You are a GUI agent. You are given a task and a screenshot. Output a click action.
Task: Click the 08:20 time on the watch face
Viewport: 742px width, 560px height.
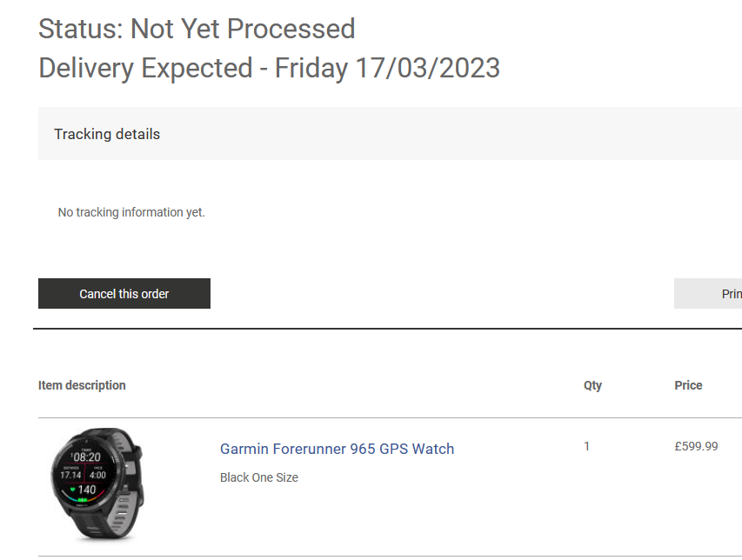pos(86,457)
